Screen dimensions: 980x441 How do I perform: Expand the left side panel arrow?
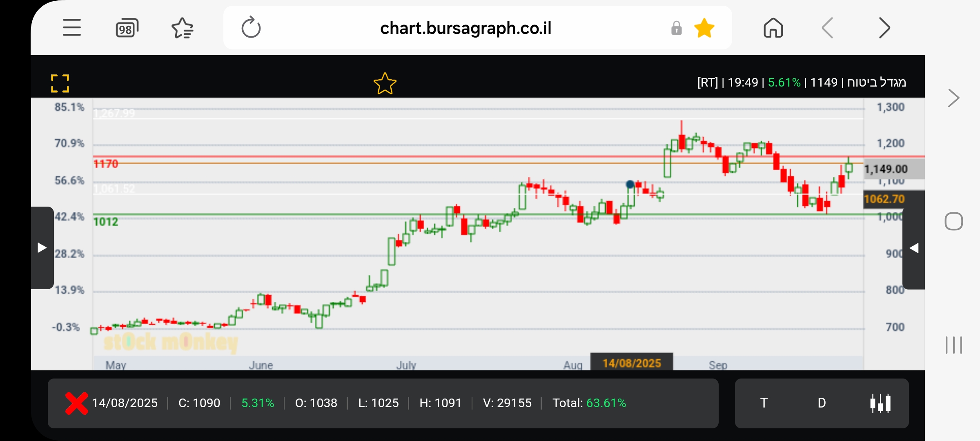tap(42, 247)
